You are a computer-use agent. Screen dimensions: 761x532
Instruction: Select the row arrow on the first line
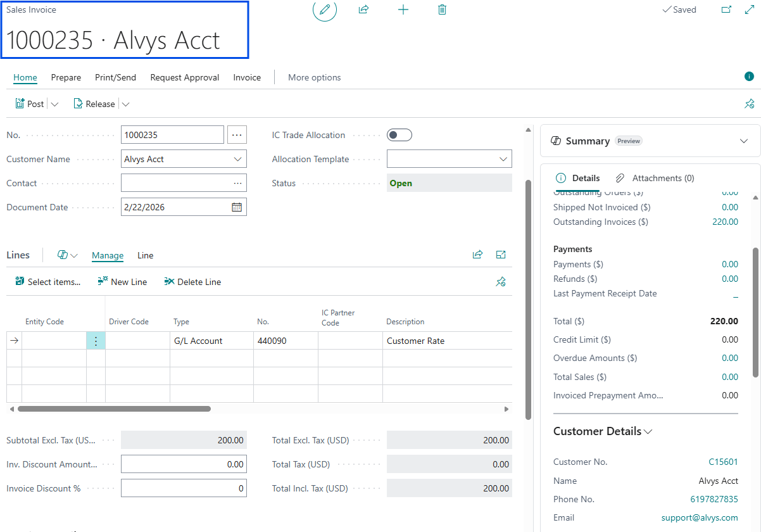click(14, 341)
